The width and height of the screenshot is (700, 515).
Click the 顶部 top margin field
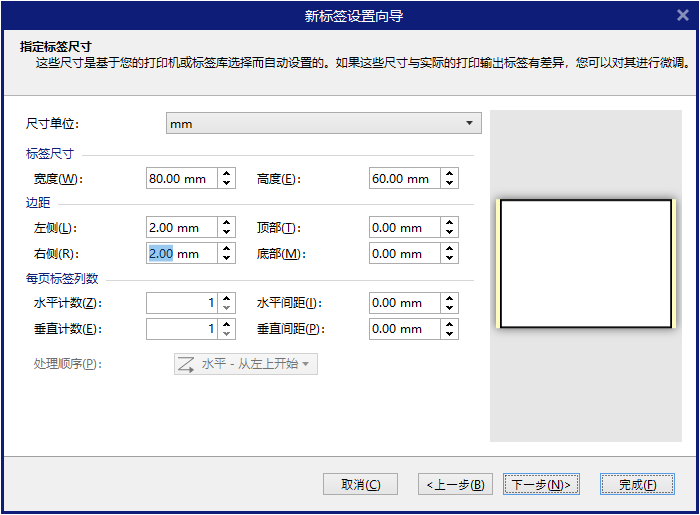click(404, 228)
